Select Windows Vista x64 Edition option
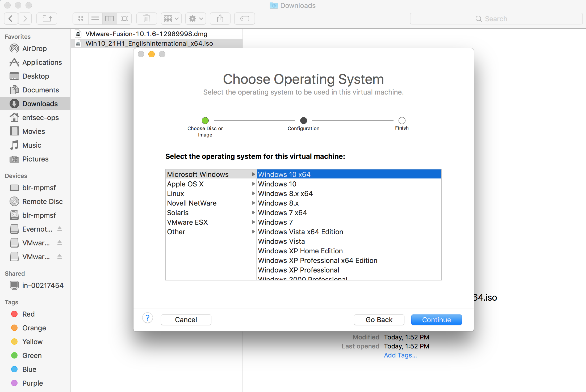586x392 pixels. click(349, 232)
